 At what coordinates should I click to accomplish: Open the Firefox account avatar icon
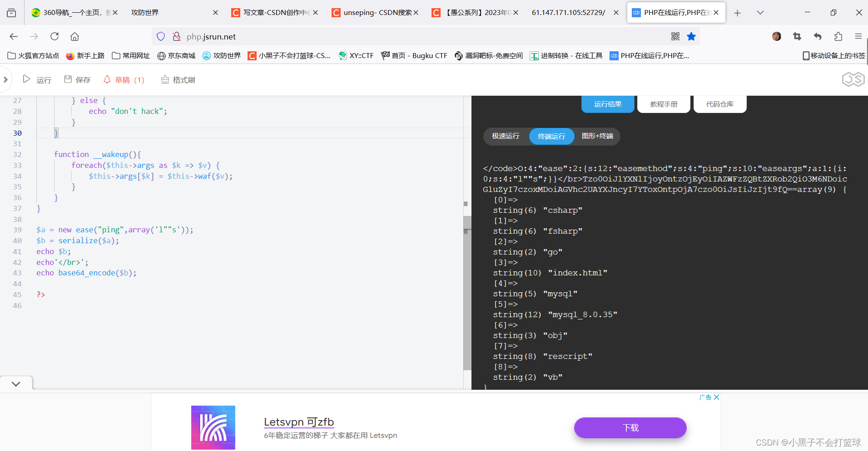[x=776, y=36]
